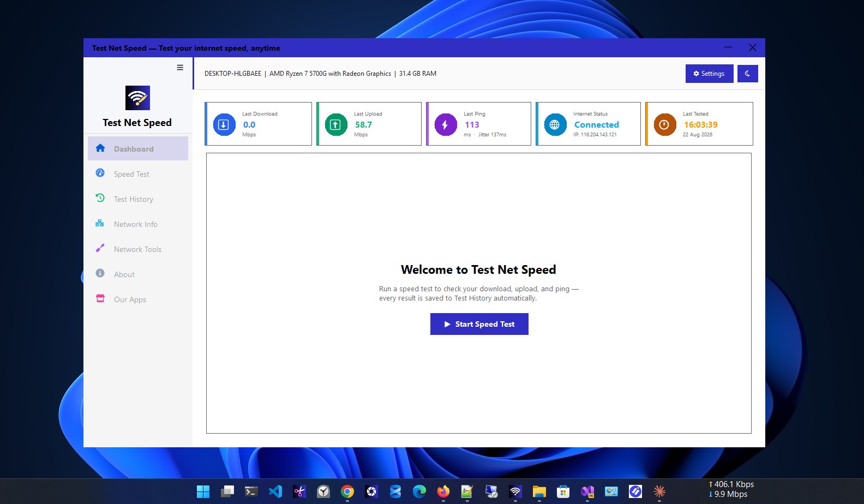This screenshot has width=864, height=504.
Task: Click the Test Net Speed taskbar icon
Action: pos(515,491)
